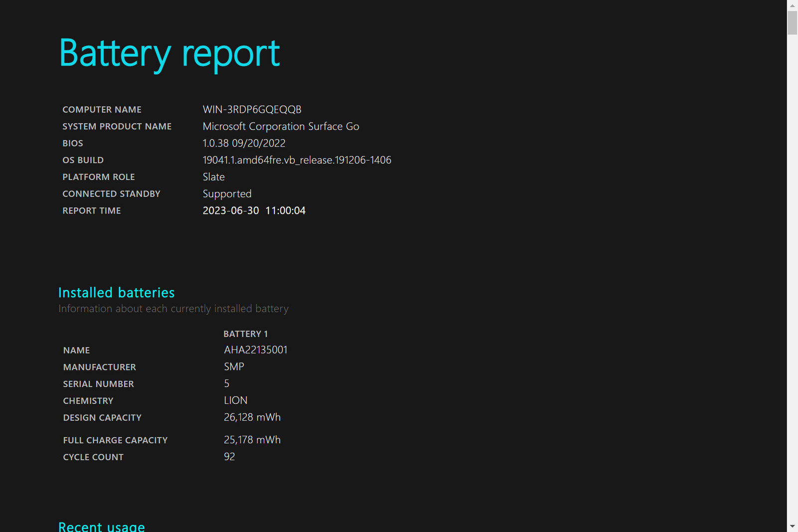Image resolution: width=798 pixels, height=532 pixels.
Task: Click the scrollbar up arrow
Action: coord(792,5)
